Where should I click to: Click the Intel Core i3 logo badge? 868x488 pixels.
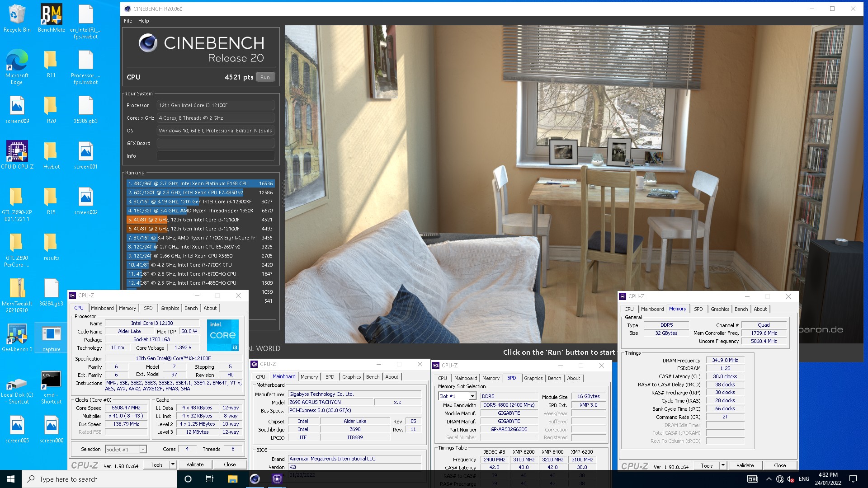pyautogui.click(x=223, y=335)
